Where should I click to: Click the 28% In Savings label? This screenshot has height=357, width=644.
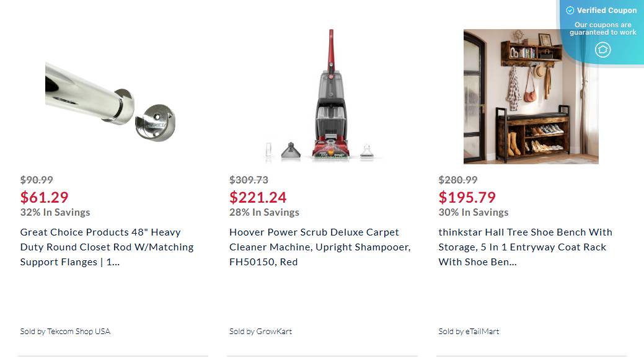264,212
